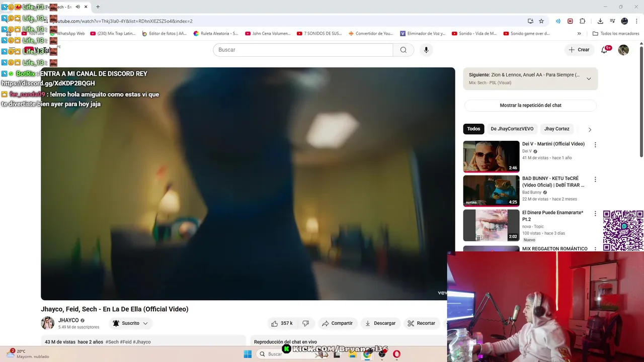This screenshot has width=644, height=362.
Task: Show more filter chips with right arrow
Action: point(590,129)
